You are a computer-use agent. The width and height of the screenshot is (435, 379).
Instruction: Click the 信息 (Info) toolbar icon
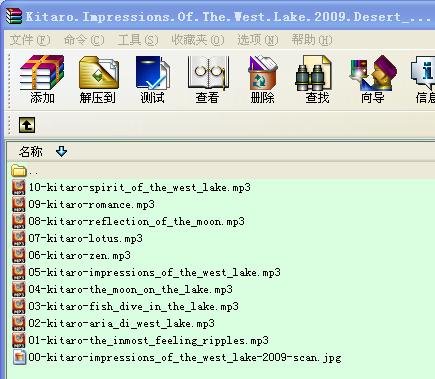click(x=423, y=73)
